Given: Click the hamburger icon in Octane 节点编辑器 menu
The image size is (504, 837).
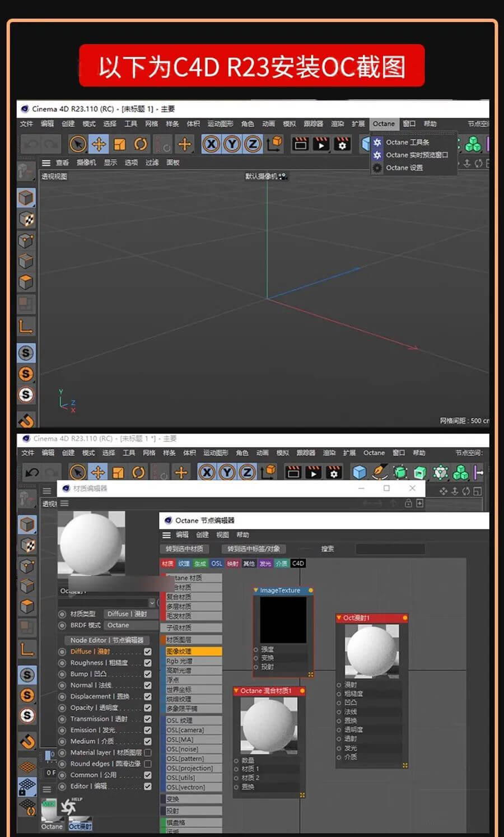Looking at the screenshot, I should point(166,535).
